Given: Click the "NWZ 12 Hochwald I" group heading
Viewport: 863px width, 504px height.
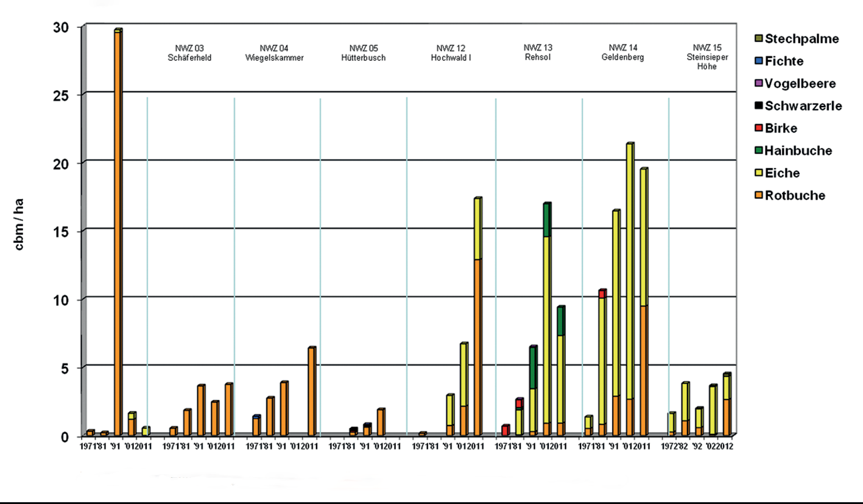Looking at the screenshot, I should tap(450, 53).
